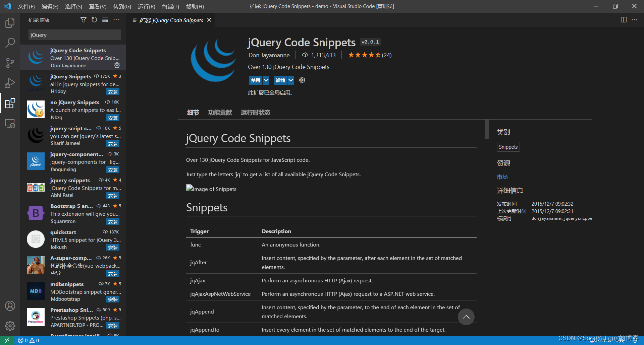This screenshot has width=644, height=345.
Task: Click the readme vertical scrollbar thumb
Action: (487, 129)
